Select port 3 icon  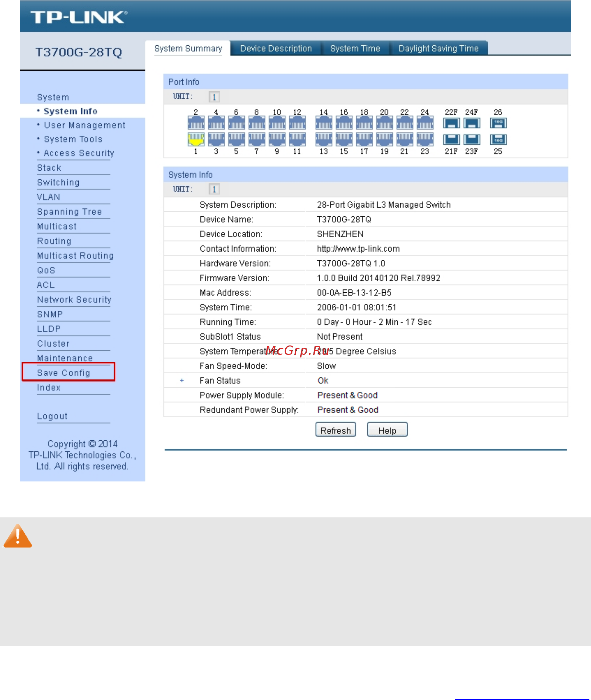pos(216,139)
